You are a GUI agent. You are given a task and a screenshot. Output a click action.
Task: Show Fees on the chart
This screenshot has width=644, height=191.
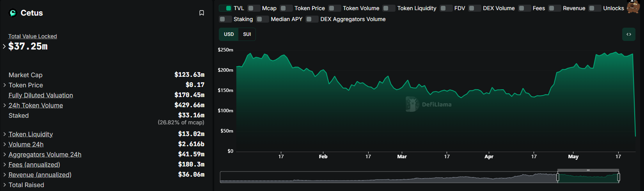(x=525, y=8)
